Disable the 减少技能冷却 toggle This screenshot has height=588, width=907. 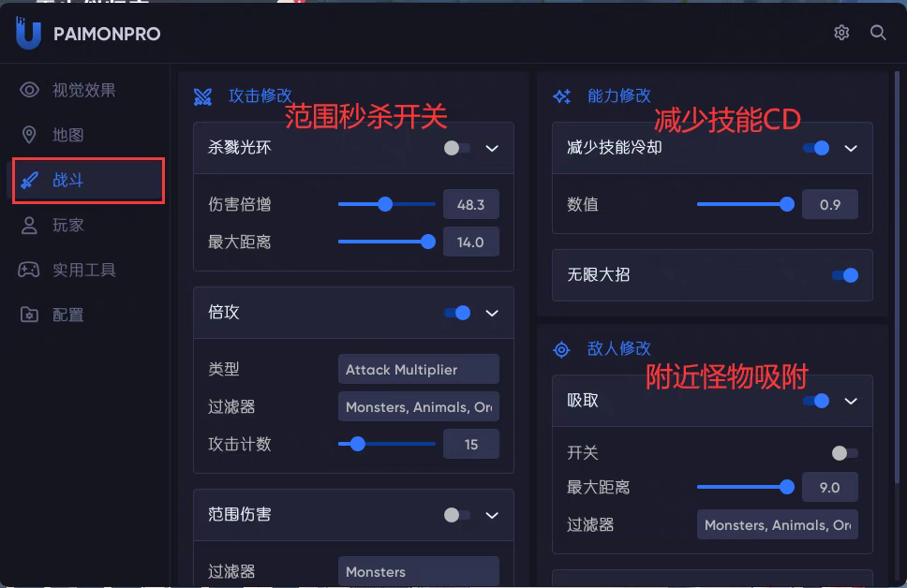(816, 148)
